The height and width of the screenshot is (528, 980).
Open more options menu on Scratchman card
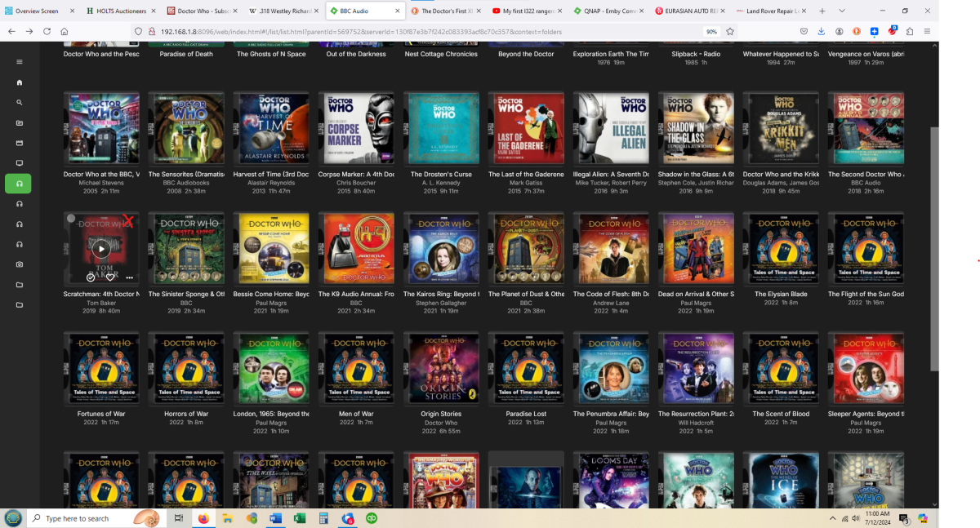[x=130, y=277]
